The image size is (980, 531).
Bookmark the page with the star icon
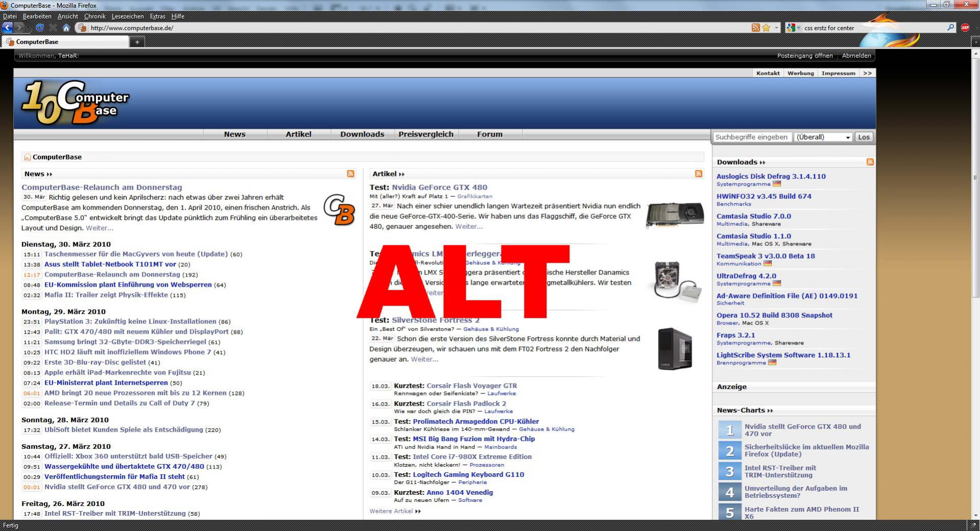[766, 28]
